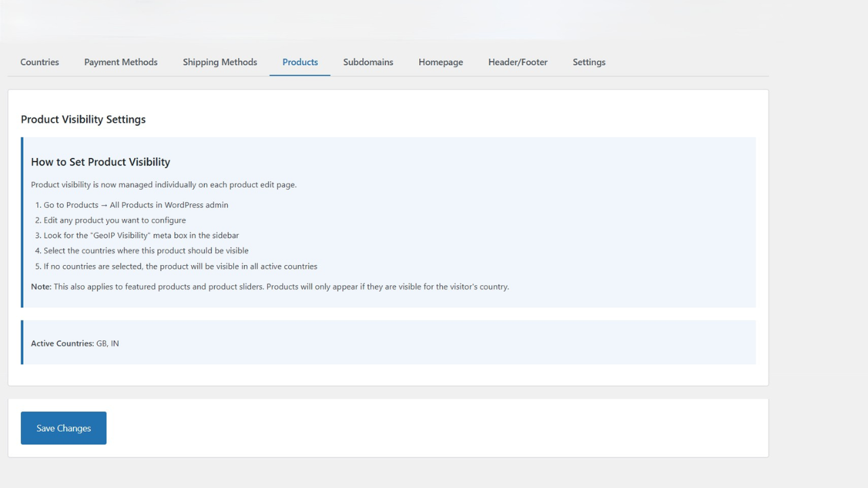Select the Header/Footer tab
This screenshot has height=488, width=868.
[x=517, y=62]
